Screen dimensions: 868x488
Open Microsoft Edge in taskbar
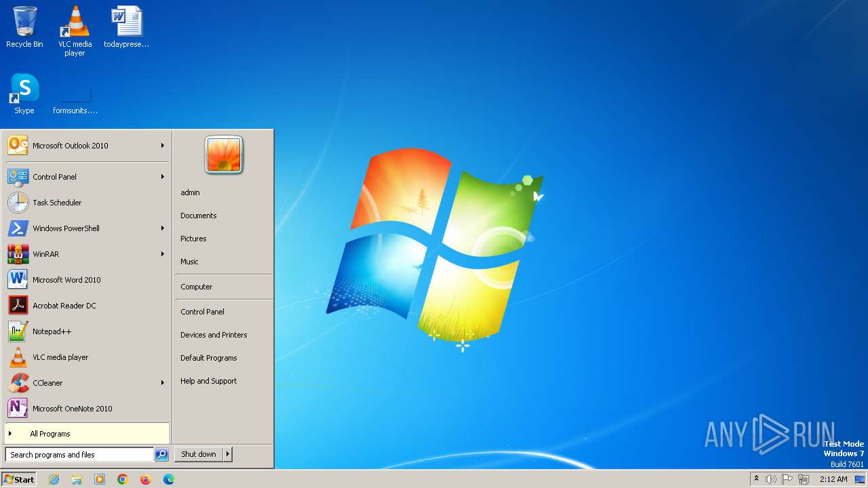coord(169,479)
